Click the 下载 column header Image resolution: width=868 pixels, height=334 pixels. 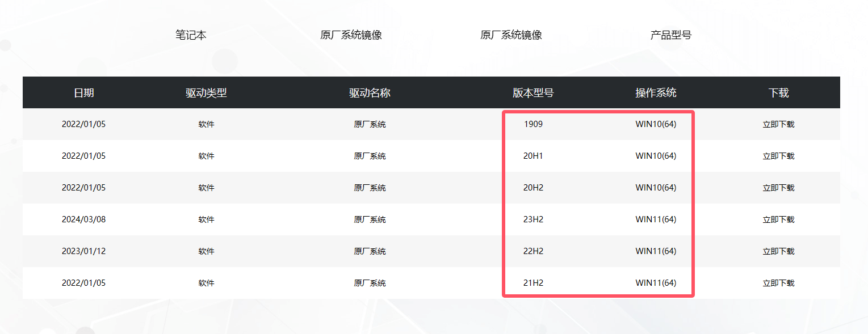coord(778,92)
